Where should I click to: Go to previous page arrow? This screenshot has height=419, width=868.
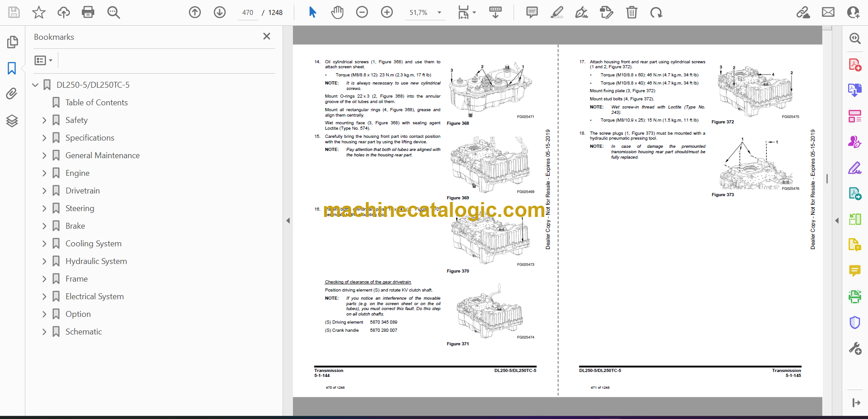pyautogui.click(x=195, y=12)
